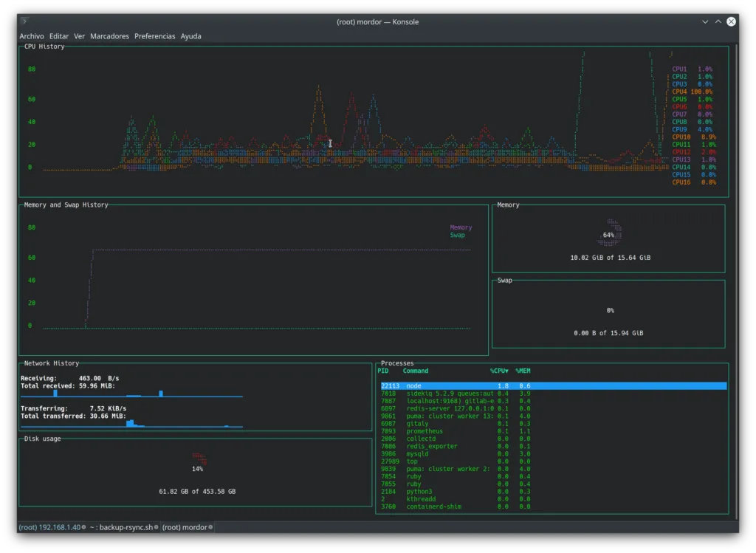Select the gitaly process row
This screenshot has width=756, height=553.
[x=554, y=424]
